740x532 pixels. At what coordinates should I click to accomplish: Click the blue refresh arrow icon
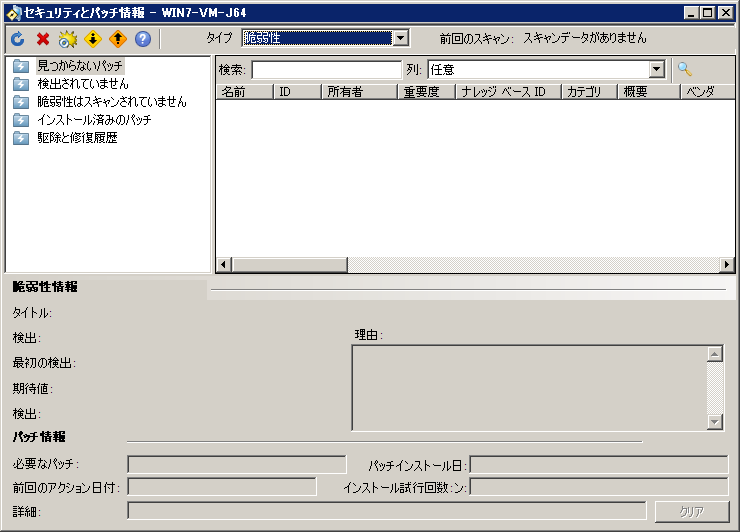(x=17, y=39)
